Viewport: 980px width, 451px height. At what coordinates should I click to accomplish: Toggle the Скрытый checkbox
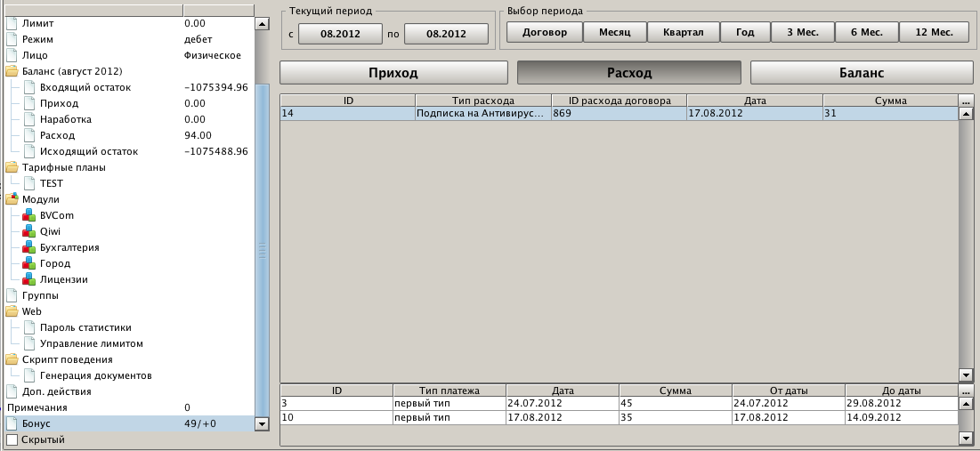[x=12, y=439]
